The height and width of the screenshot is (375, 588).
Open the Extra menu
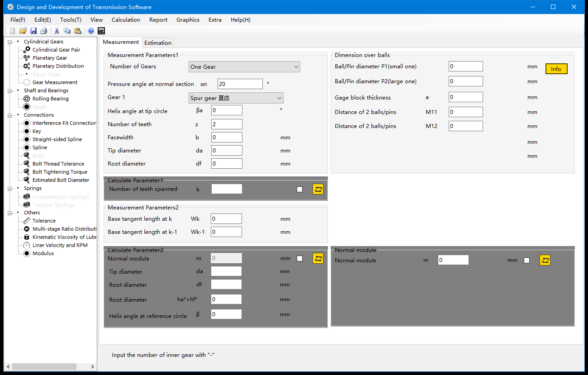tap(215, 20)
